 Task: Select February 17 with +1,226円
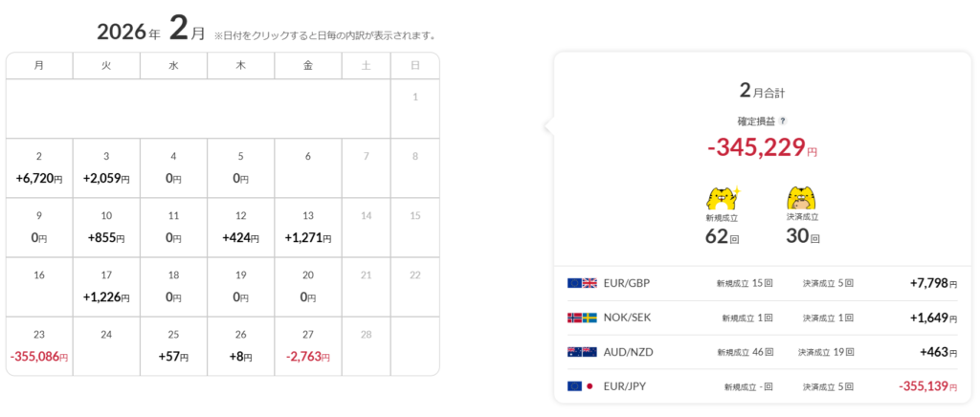(x=106, y=287)
